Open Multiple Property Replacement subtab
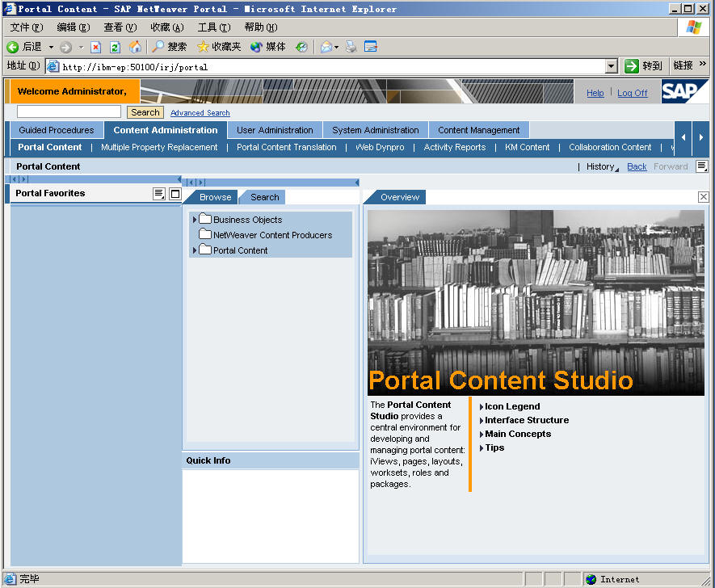Screen dimensions: 715x588 [159, 147]
